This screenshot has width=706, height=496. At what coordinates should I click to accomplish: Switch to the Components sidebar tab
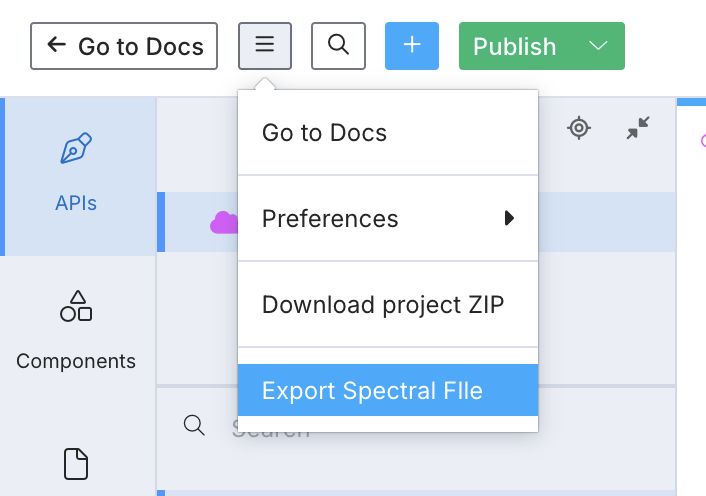[76, 332]
